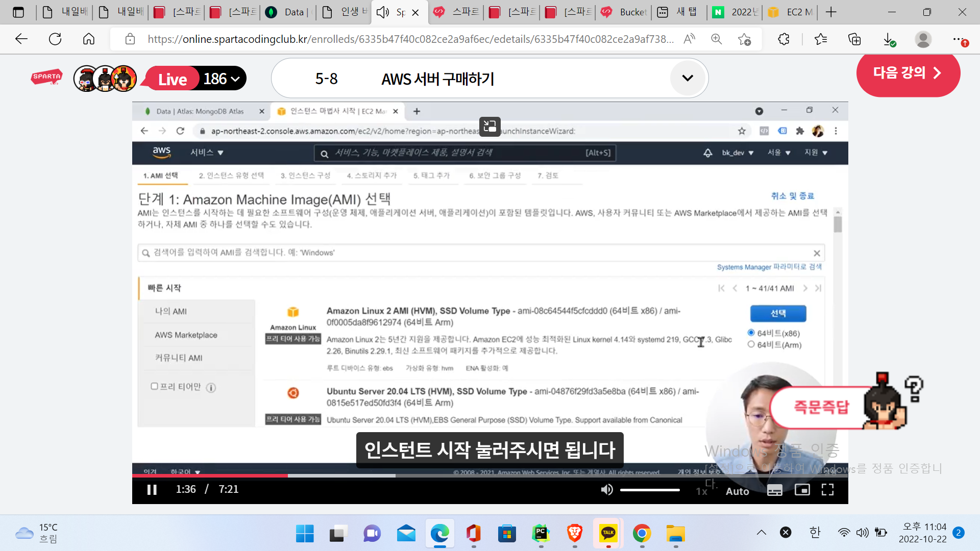Viewport: 980px width, 551px height.
Task: Open browser profile avatar
Action: click(923, 39)
